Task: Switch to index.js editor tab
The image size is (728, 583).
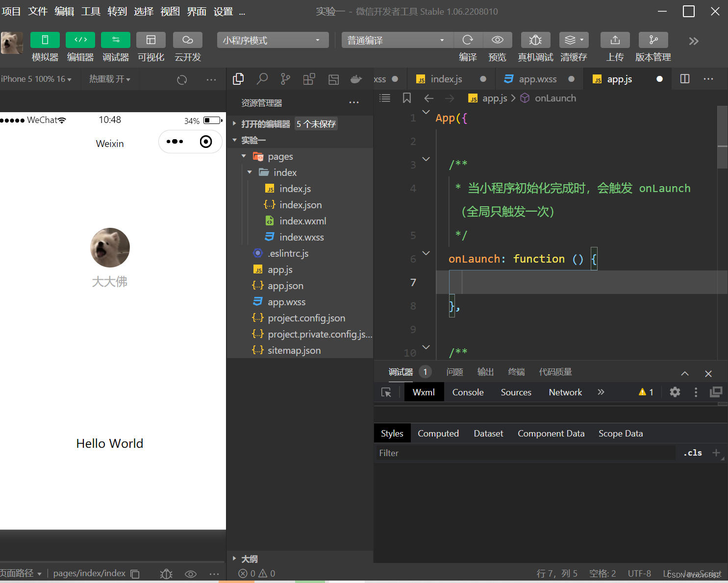Action: click(x=451, y=79)
